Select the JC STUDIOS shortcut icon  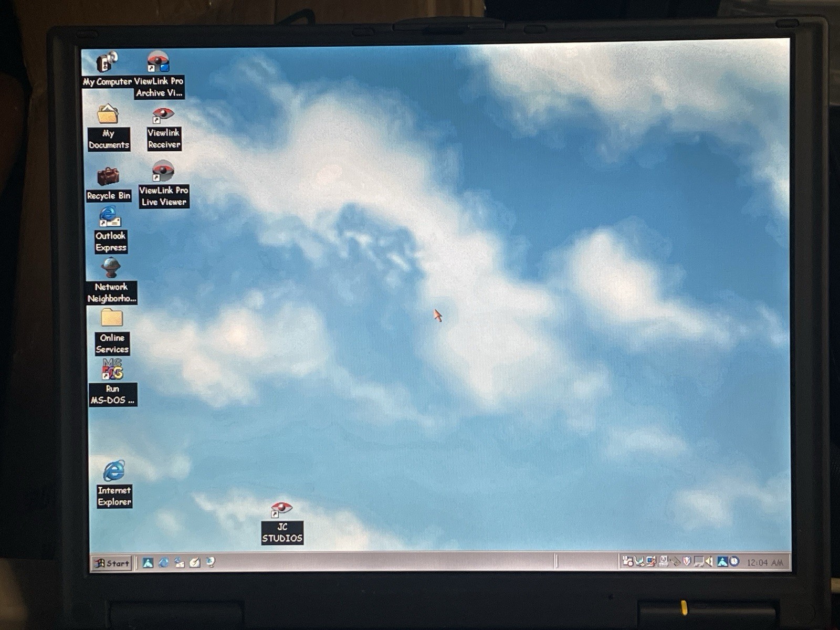pyautogui.click(x=281, y=509)
